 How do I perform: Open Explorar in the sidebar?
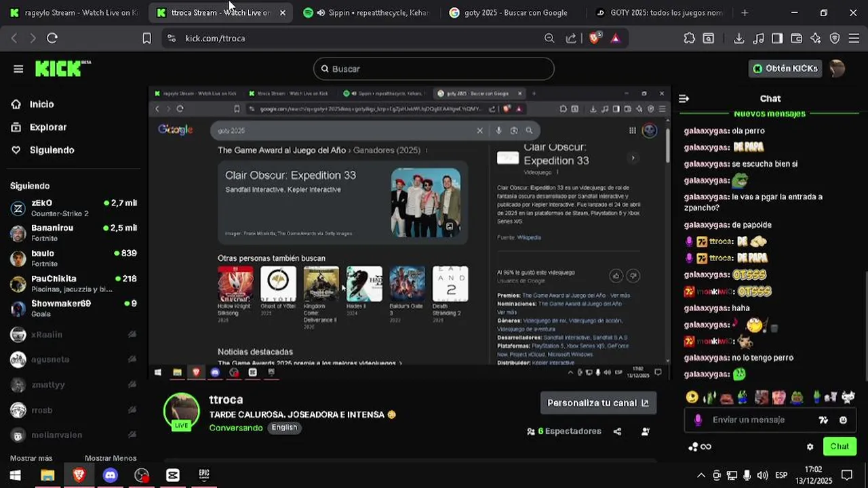47,127
